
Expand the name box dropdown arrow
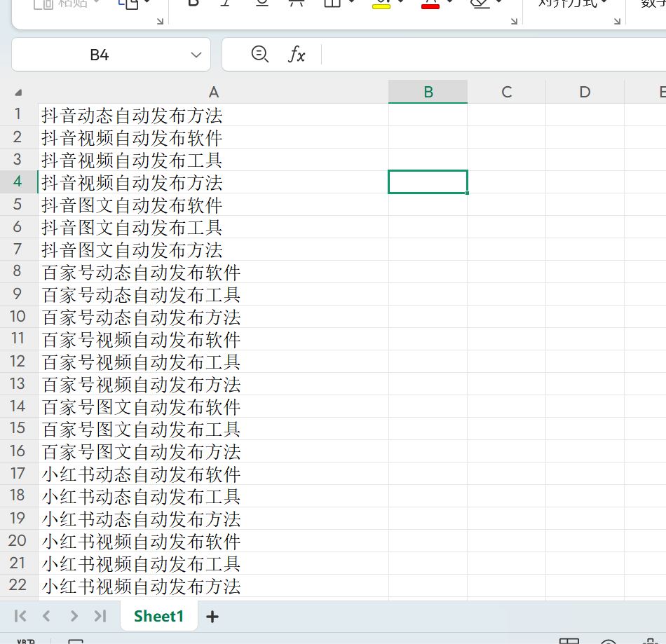pos(196,55)
